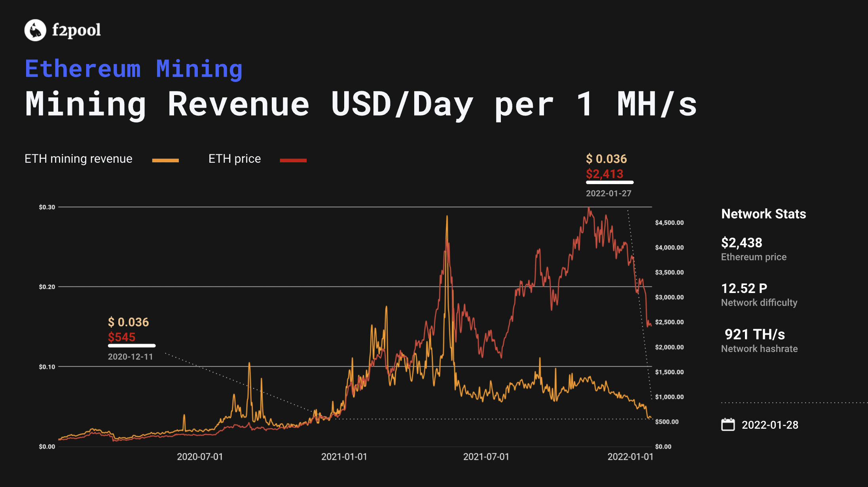Click the '921 TH/s' hashrate value

[x=754, y=334]
